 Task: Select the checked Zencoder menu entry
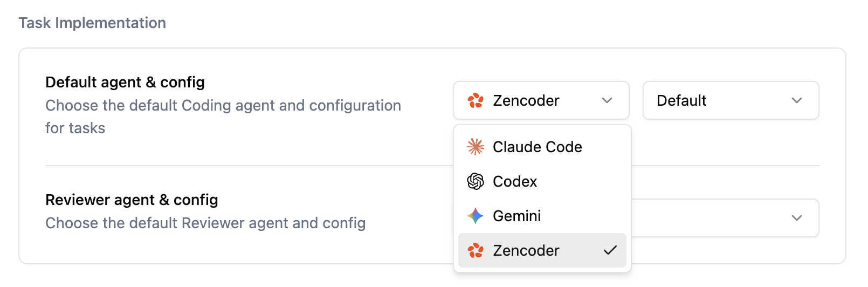pos(526,250)
